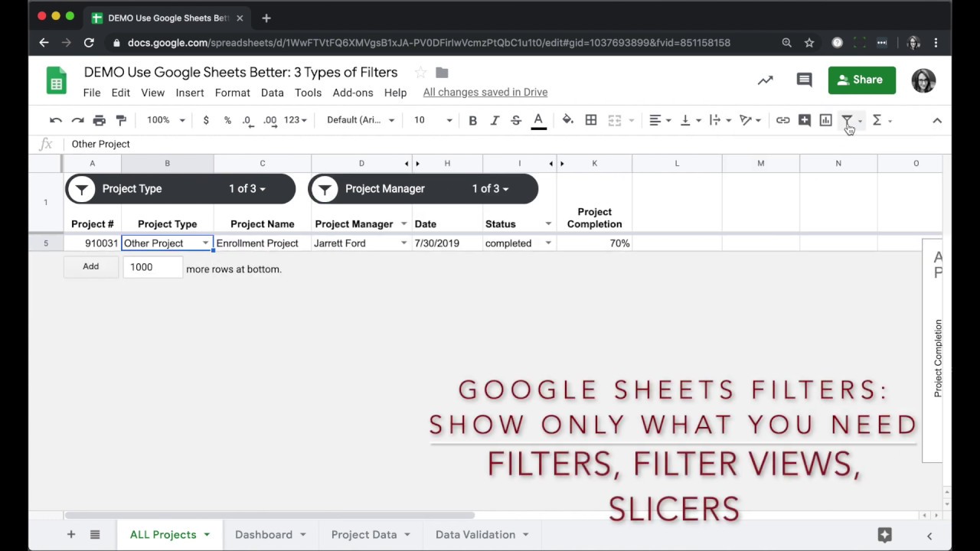The height and width of the screenshot is (551, 980).
Task: Click the merge cells icon
Action: [x=614, y=120]
